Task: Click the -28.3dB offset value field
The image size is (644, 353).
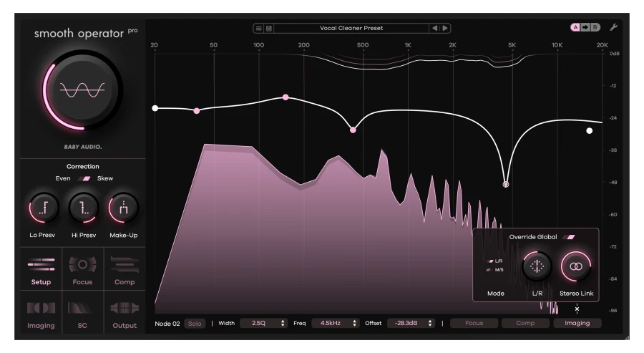Action: click(x=411, y=324)
